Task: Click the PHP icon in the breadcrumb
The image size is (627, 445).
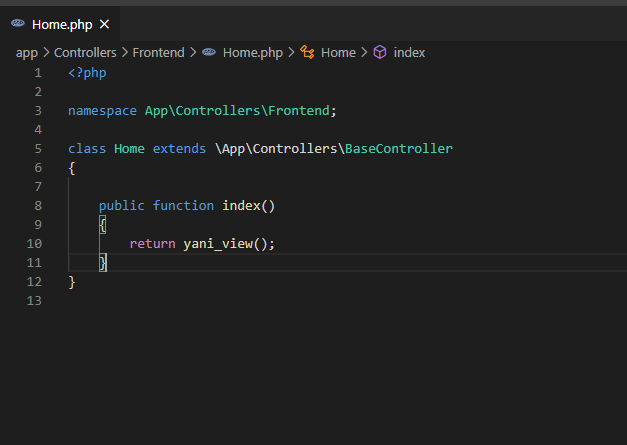Action: (209, 52)
